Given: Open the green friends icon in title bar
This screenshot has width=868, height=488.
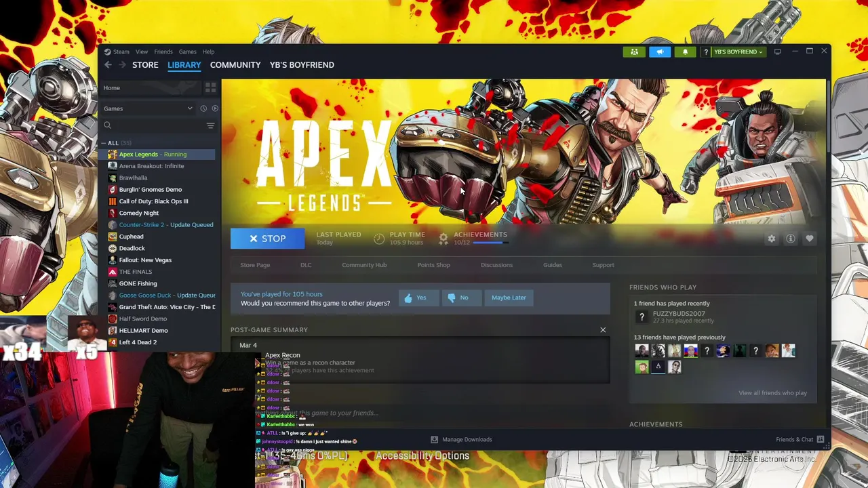Looking at the screenshot, I should (x=635, y=52).
